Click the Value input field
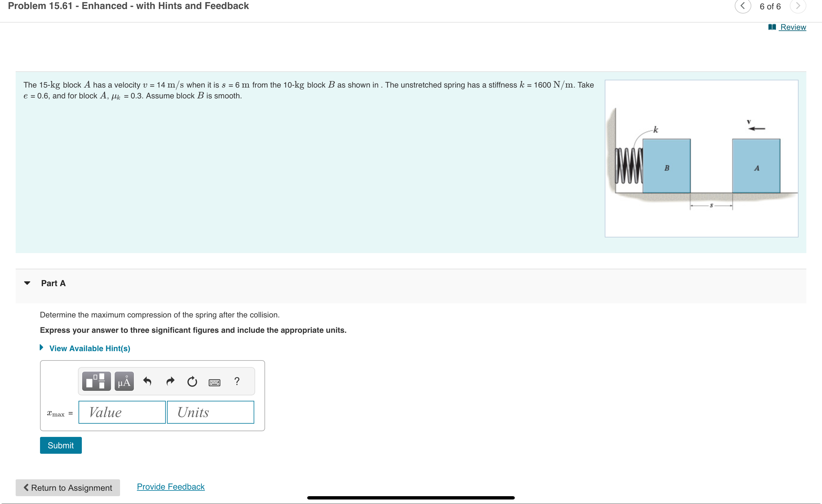The image size is (822, 504). 122,412
